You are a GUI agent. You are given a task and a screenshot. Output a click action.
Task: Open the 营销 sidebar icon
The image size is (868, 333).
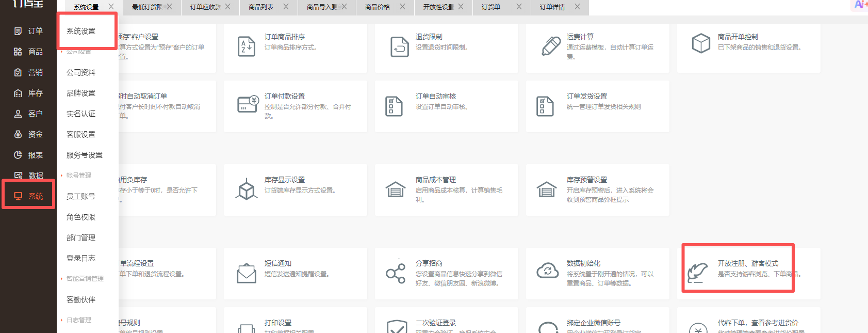click(18, 72)
